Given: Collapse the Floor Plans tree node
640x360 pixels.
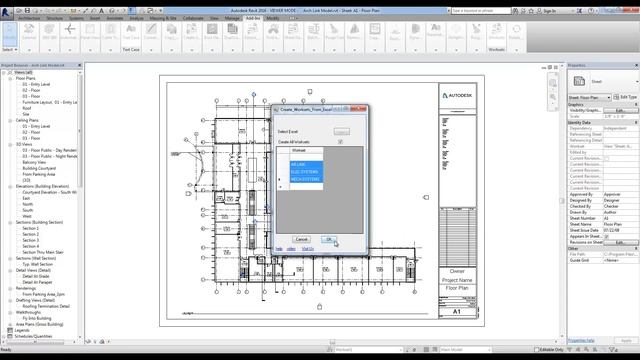Looking at the screenshot, I should pyautogui.click(x=10, y=78).
